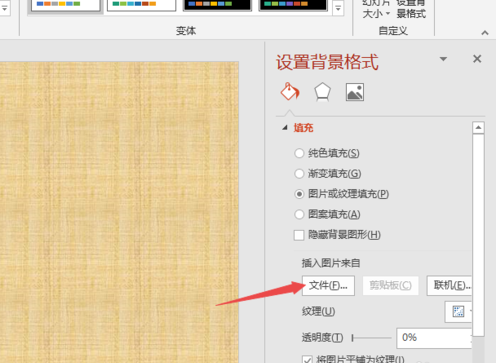
Task: Click the pane scrollbar up arrow
Action: (x=478, y=127)
